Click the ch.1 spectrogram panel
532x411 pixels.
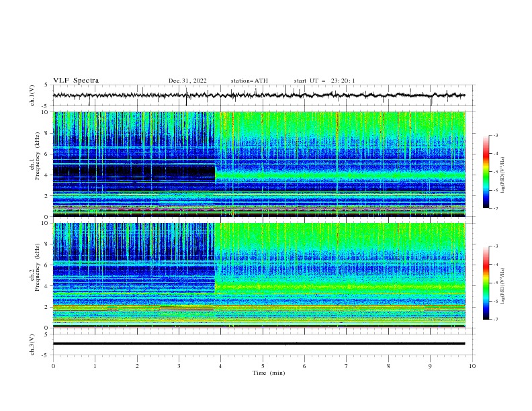259,164
